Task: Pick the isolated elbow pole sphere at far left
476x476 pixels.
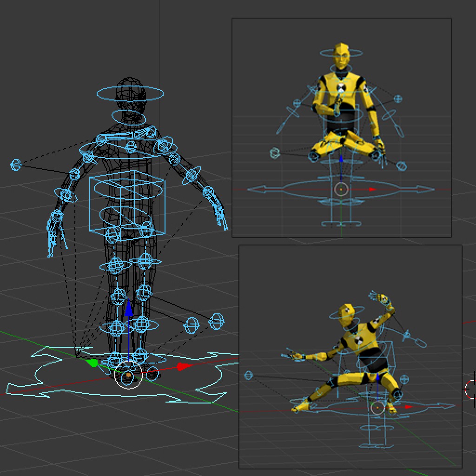Action: coord(16,165)
